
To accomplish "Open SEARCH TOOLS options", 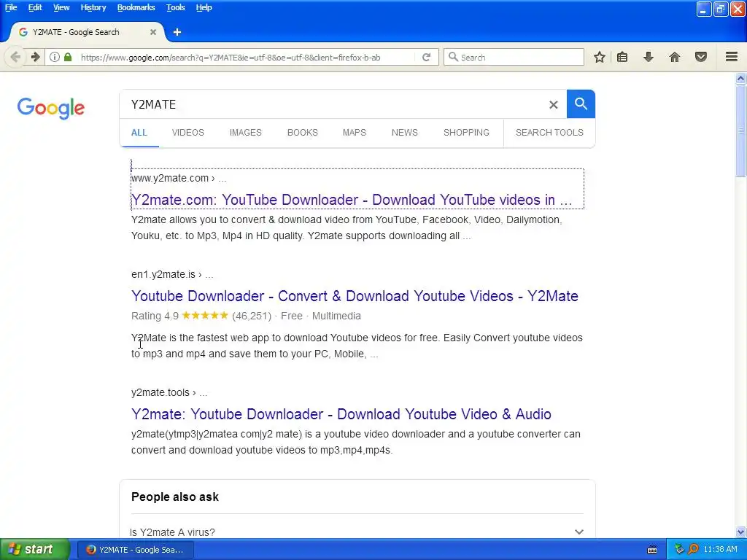I will pyautogui.click(x=549, y=133).
